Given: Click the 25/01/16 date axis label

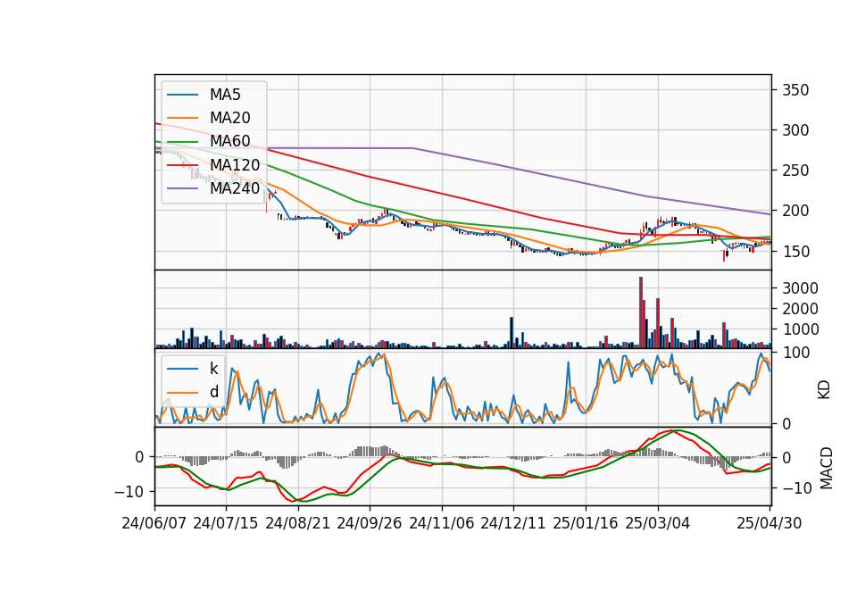Looking at the screenshot, I should click(586, 523).
